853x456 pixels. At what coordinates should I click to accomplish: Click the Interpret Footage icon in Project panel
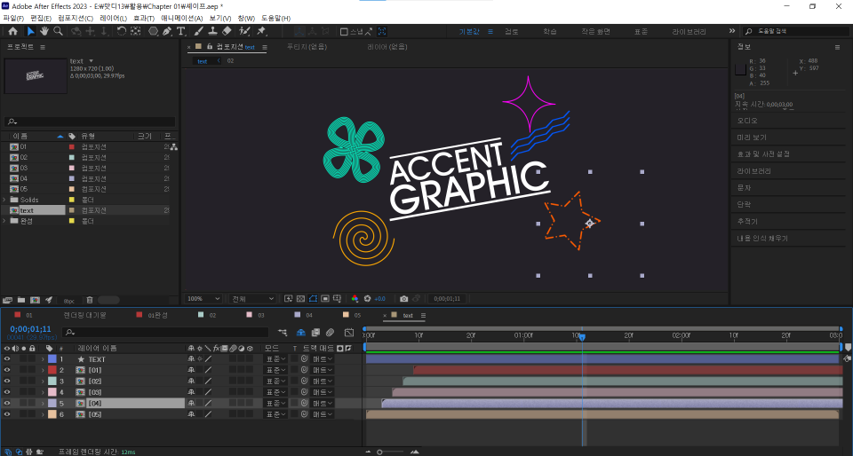click(7, 300)
